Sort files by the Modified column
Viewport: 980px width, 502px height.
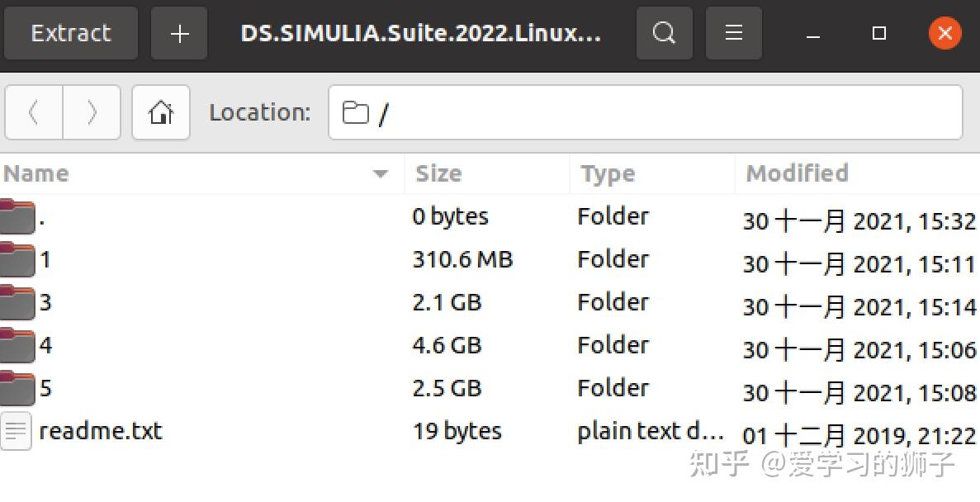click(x=796, y=173)
